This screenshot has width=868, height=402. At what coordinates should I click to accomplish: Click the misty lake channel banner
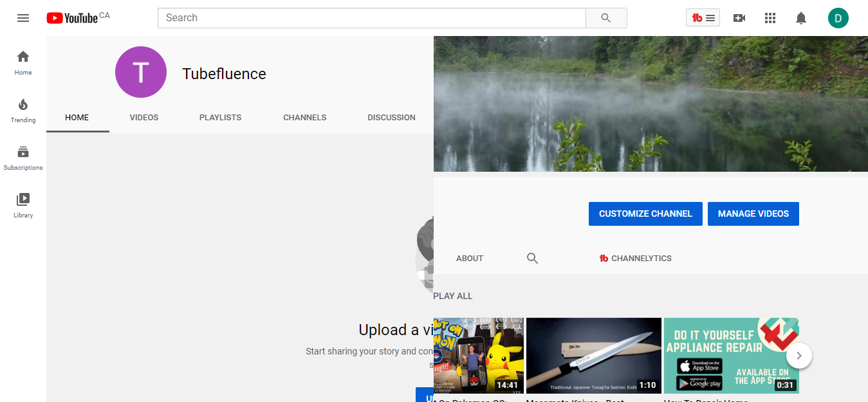651,104
